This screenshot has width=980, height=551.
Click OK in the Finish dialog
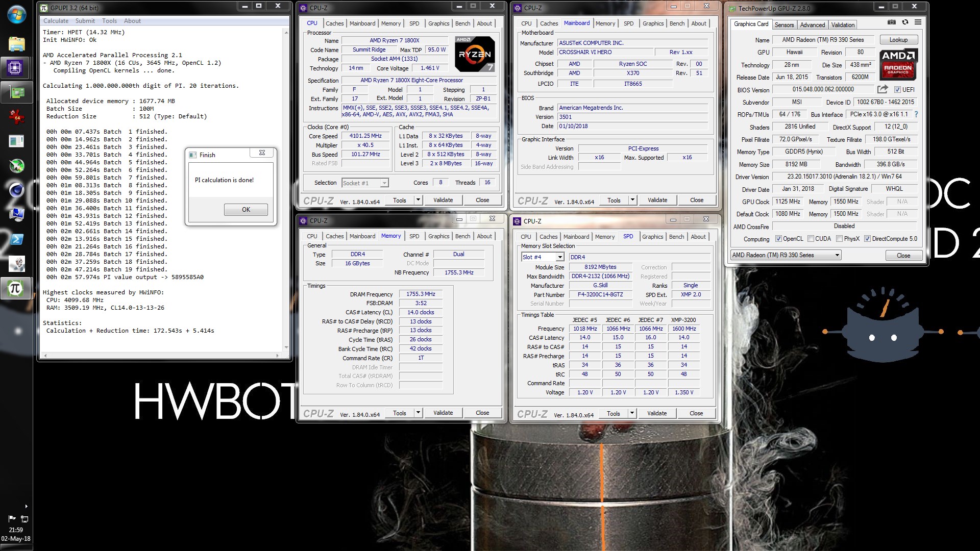pyautogui.click(x=246, y=210)
